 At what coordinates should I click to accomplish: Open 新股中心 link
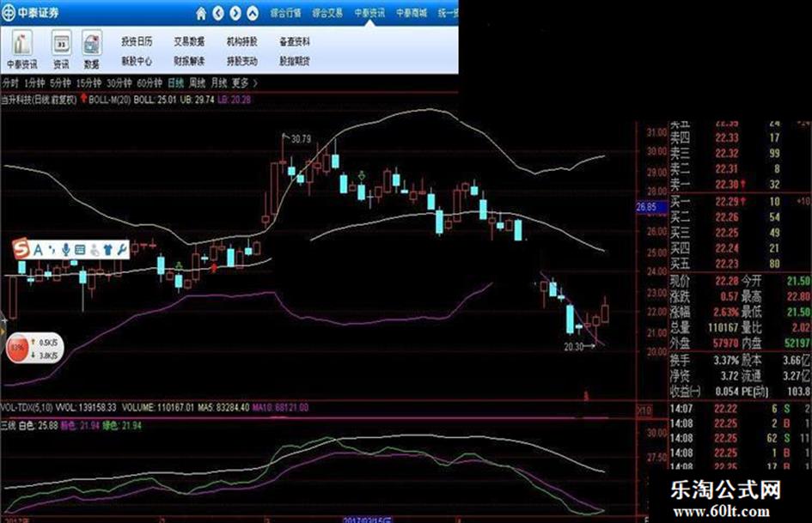[137, 61]
